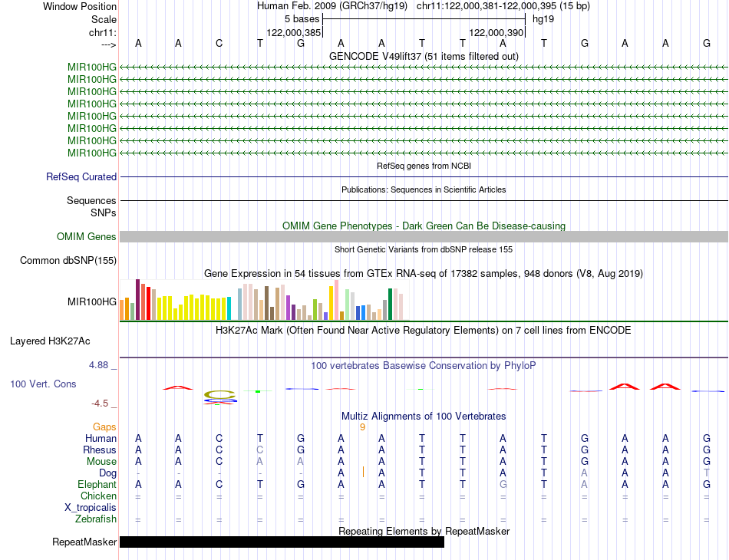
Task: Open the OMIM Genes track label
Action: [x=86, y=236]
